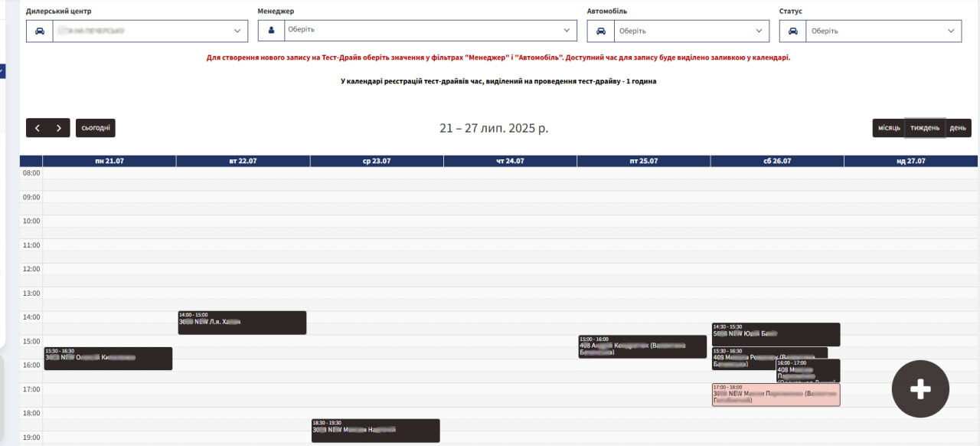Click the car icon in Статус filter
The width and height of the screenshot is (980, 446).
(x=793, y=31)
